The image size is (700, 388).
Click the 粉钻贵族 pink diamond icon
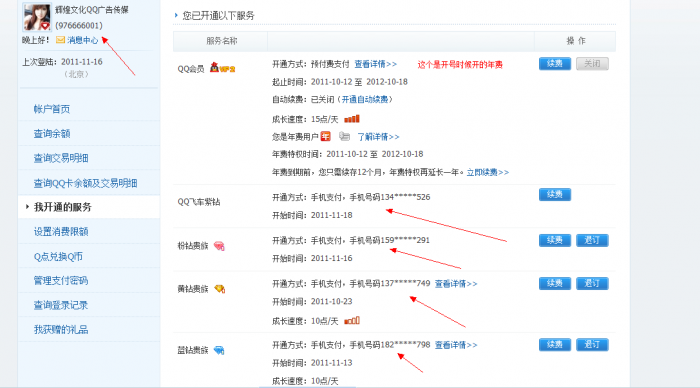click(x=219, y=246)
